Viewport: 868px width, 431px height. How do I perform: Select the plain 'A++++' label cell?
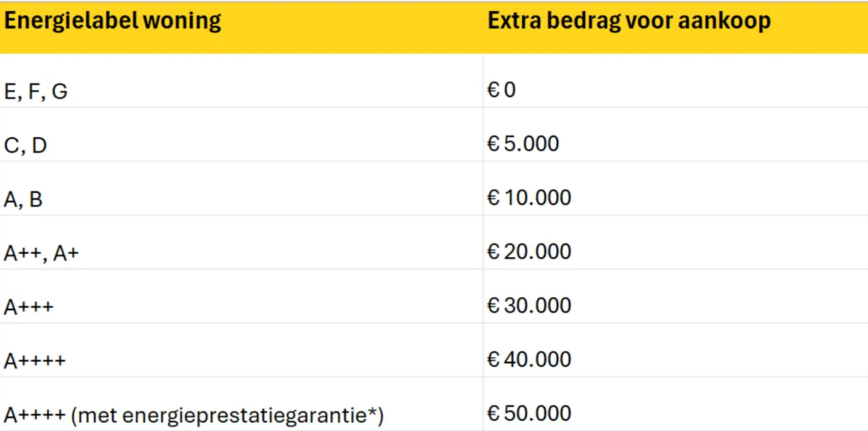tap(241, 350)
